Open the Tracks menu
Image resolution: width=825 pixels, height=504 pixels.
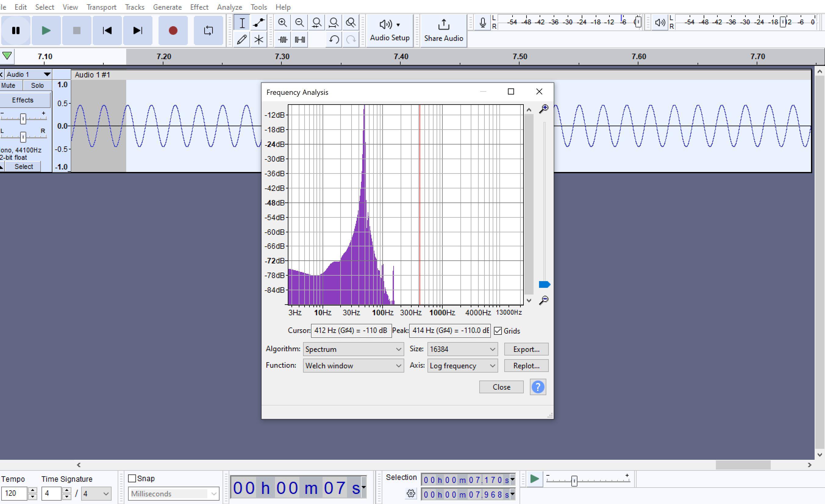(x=134, y=7)
